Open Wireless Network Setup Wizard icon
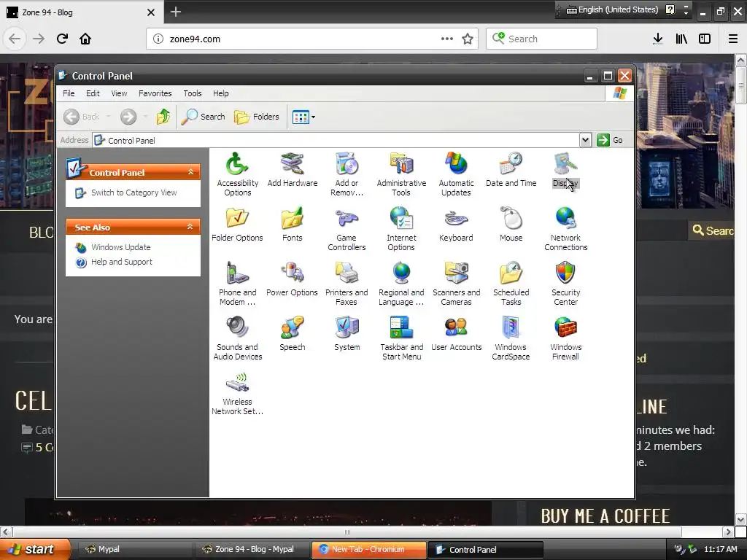Screen dimensions: 747x560 coord(237,392)
